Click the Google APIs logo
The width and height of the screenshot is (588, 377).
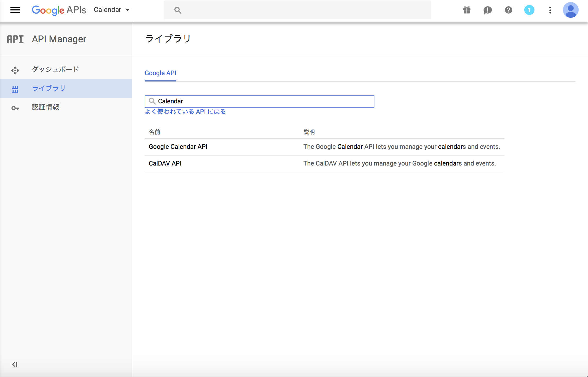point(59,10)
